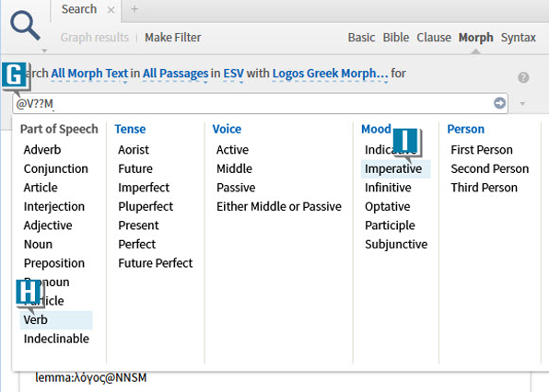Pick Middle voice
This screenshot has width=549, height=392.
pyautogui.click(x=234, y=169)
